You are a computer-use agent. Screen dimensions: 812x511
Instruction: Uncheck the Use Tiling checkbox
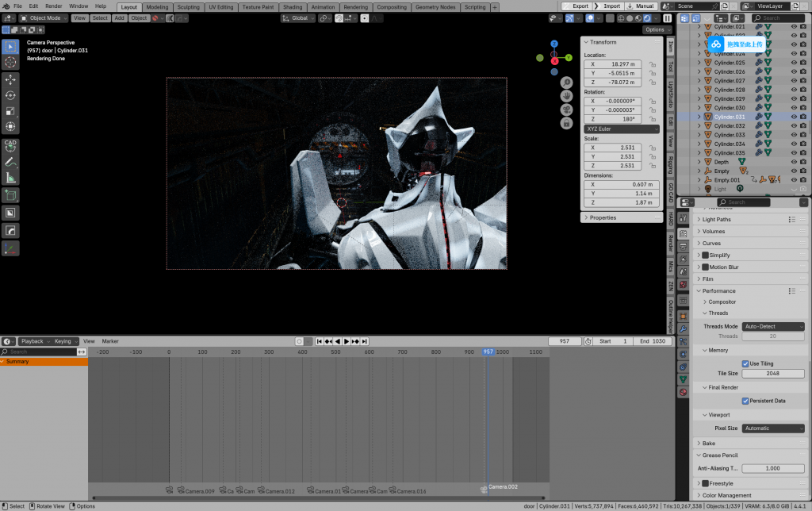[x=745, y=364]
